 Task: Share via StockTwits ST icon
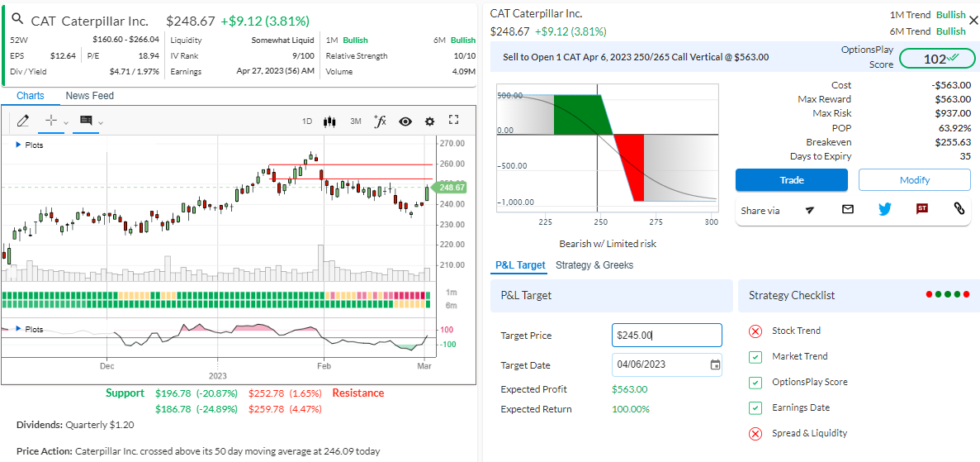922,209
